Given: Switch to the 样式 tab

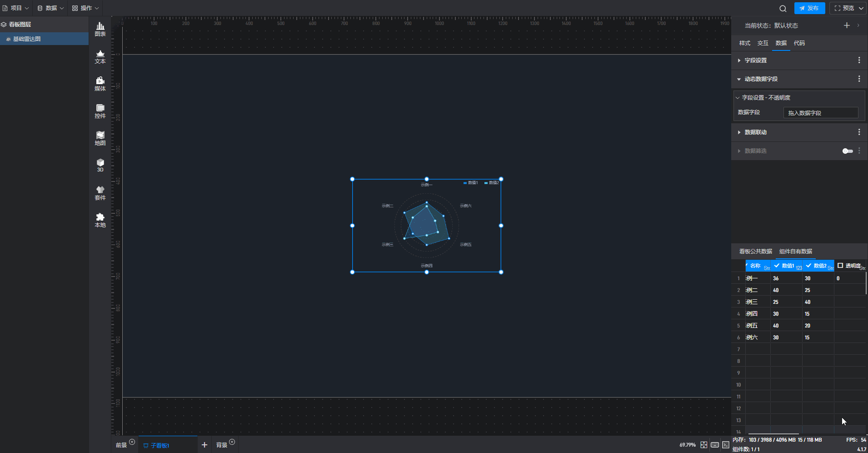Looking at the screenshot, I should pyautogui.click(x=744, y=43).
